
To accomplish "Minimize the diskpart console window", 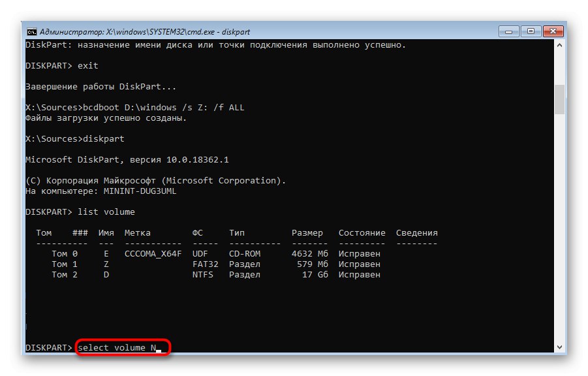I will 509,31.
